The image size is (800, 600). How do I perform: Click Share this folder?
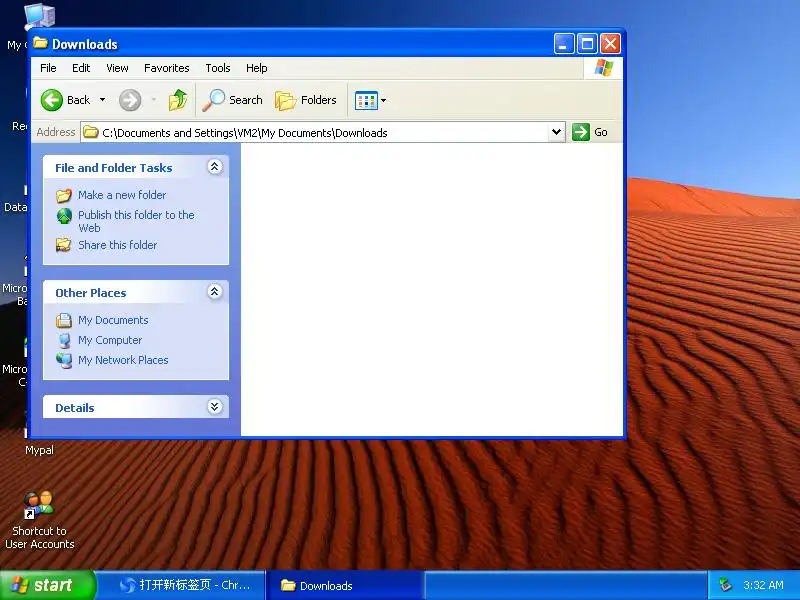click(x=117, y=245)
